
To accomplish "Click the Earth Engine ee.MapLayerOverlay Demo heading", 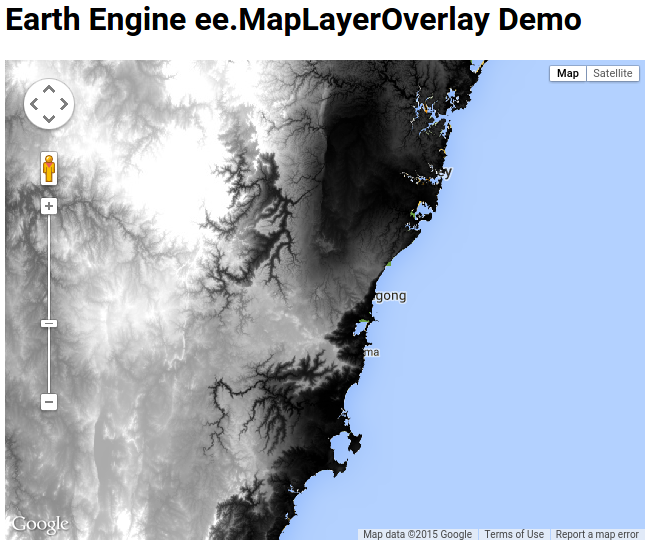I will coord(293,22).
